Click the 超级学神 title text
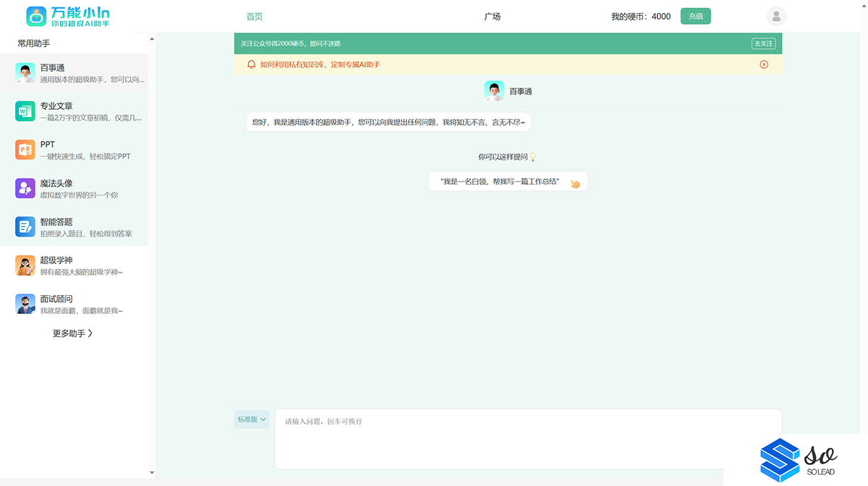This screenshot has width=868, height=486. pyautogui.click(x=56, y=260)
